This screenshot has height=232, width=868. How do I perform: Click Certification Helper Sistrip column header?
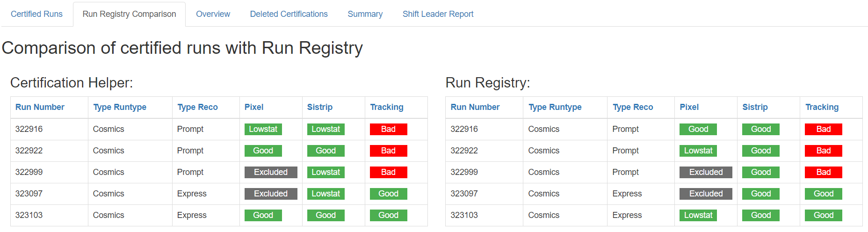tap(320, 107)
